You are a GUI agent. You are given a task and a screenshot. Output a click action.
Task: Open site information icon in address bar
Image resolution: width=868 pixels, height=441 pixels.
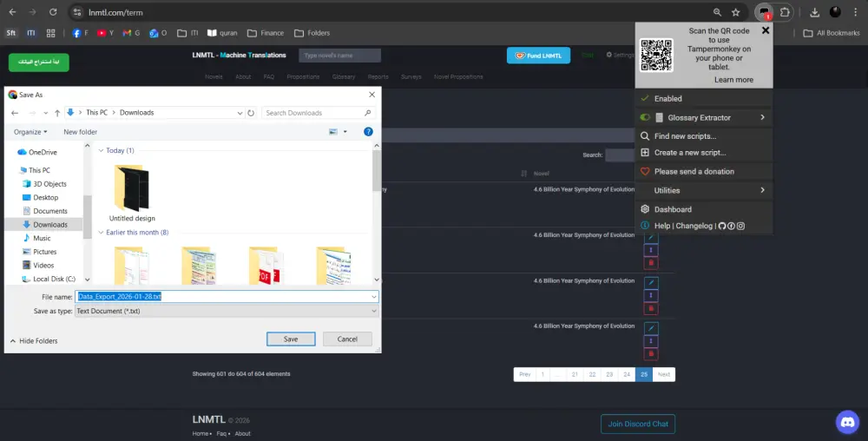[x=77, y=12]
